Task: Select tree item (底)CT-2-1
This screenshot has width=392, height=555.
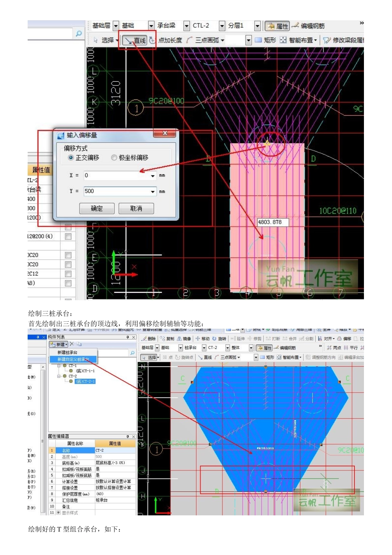Action: (85, 381)
